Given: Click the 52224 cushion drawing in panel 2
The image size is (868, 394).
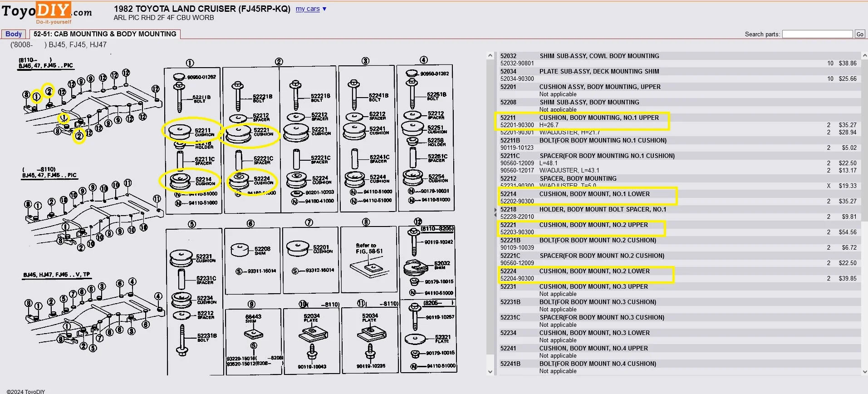Looking at the screenshot, I should 239,181.
